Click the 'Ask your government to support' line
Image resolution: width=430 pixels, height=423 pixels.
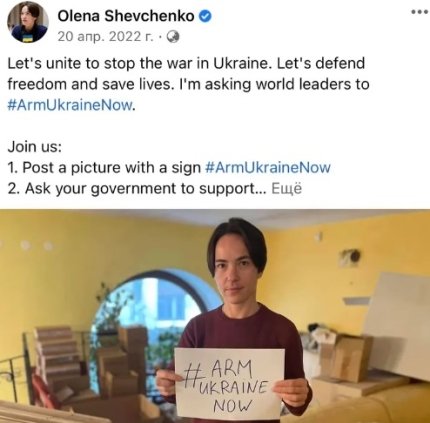coord(137,189)
